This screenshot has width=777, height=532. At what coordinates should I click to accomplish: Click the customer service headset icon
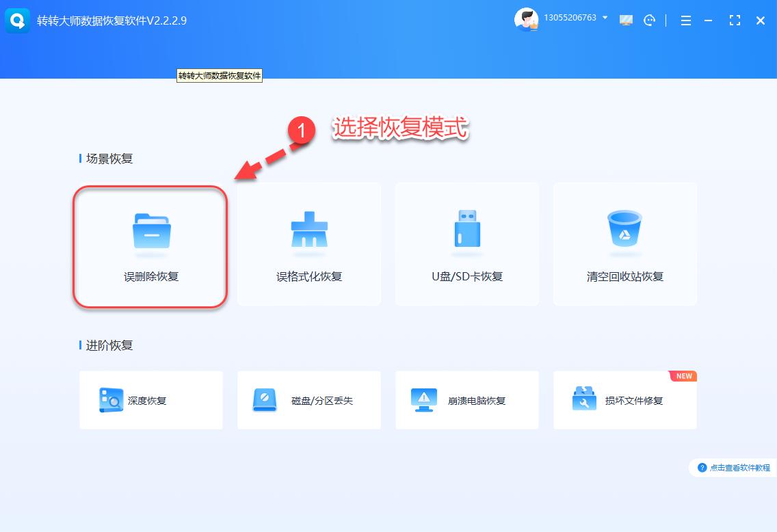coord(648,20)
